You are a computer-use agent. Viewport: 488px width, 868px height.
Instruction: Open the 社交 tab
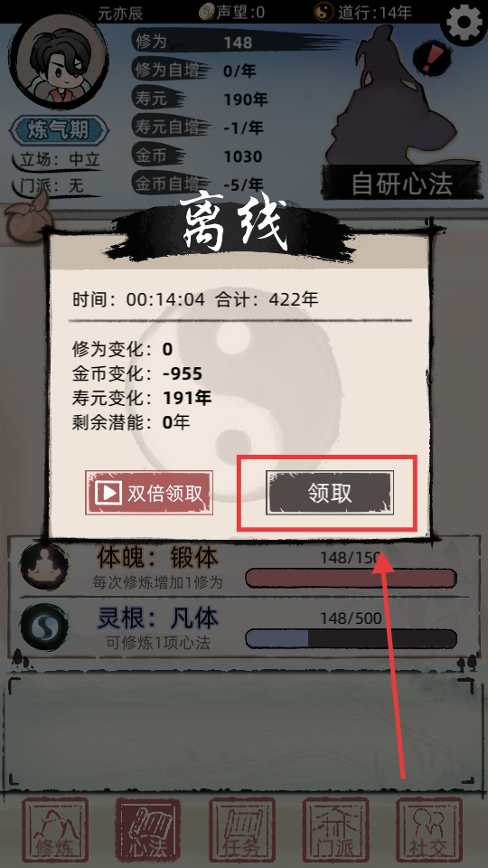click(428, 830)
